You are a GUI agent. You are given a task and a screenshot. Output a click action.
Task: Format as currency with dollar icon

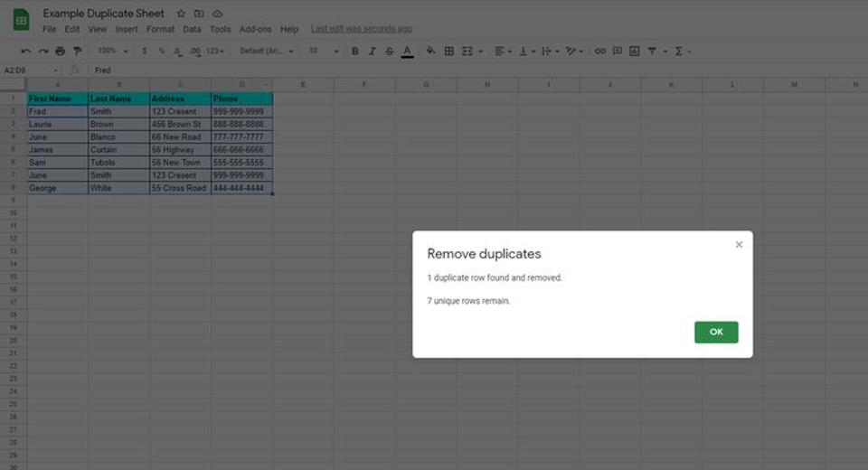145,51
